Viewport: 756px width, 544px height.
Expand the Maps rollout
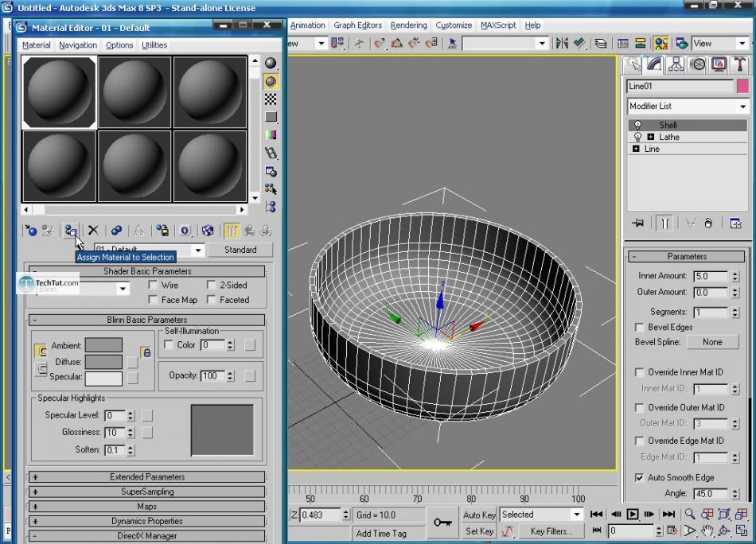pyautogui.click(x=146, y=507)
